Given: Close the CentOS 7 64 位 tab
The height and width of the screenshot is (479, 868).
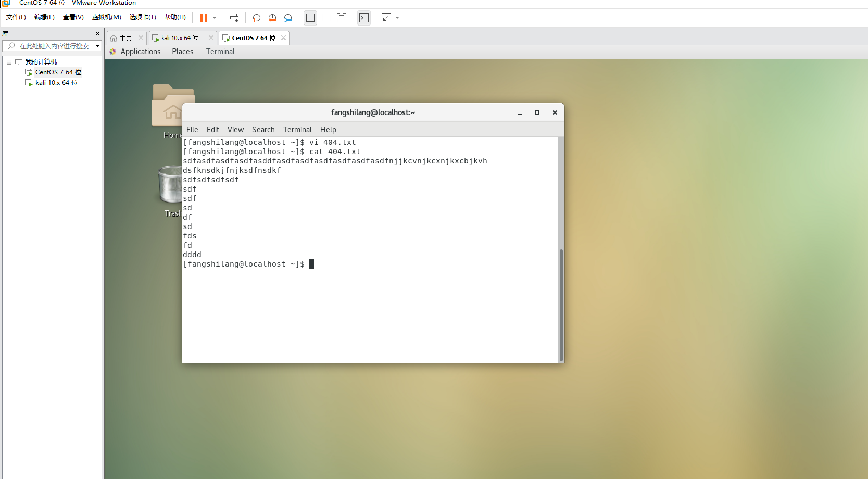Looking at the screenshot, I should click(283, 38).
